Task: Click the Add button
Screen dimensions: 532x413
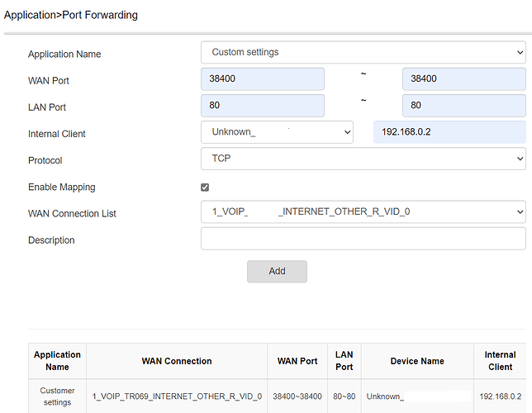Action: (277, 271)
